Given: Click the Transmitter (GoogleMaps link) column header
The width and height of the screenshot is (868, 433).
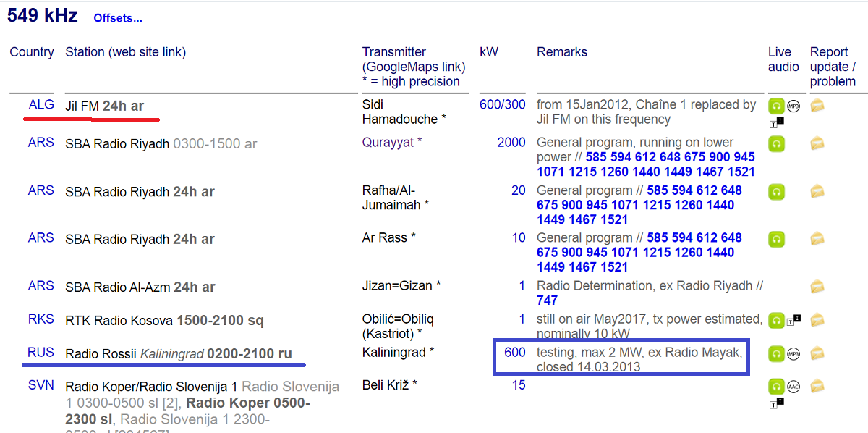Looking at the screenshot, I should [x=414, y=67].
